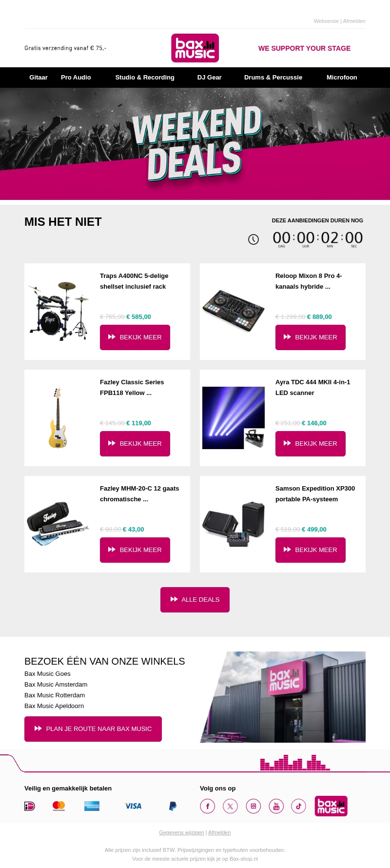This screenshot has width=390, height=868.
Task: Click the Mastercard payment icon
Action: [x=59, y=806]
